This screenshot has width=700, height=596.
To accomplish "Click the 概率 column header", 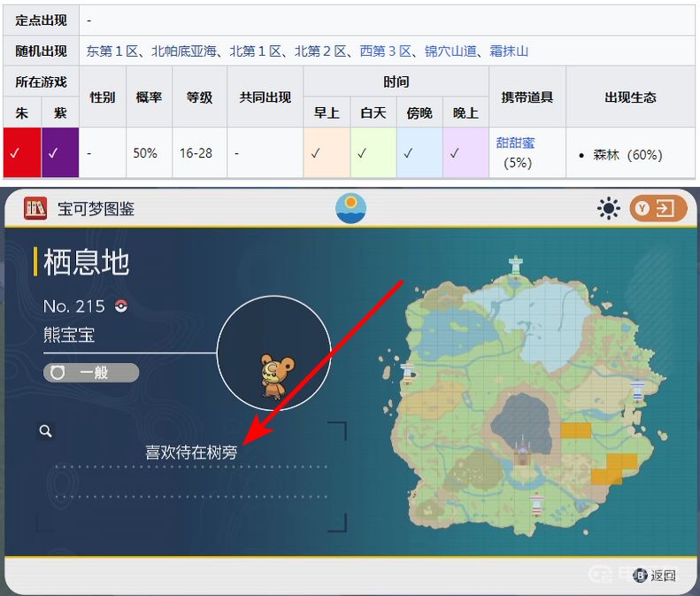I will click(149, 97).
